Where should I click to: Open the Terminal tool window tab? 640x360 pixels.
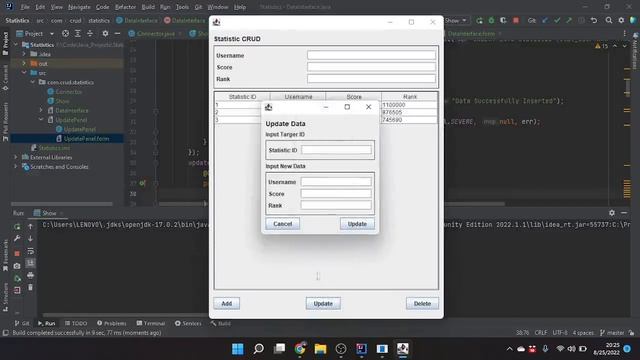(x=151, y=323)
